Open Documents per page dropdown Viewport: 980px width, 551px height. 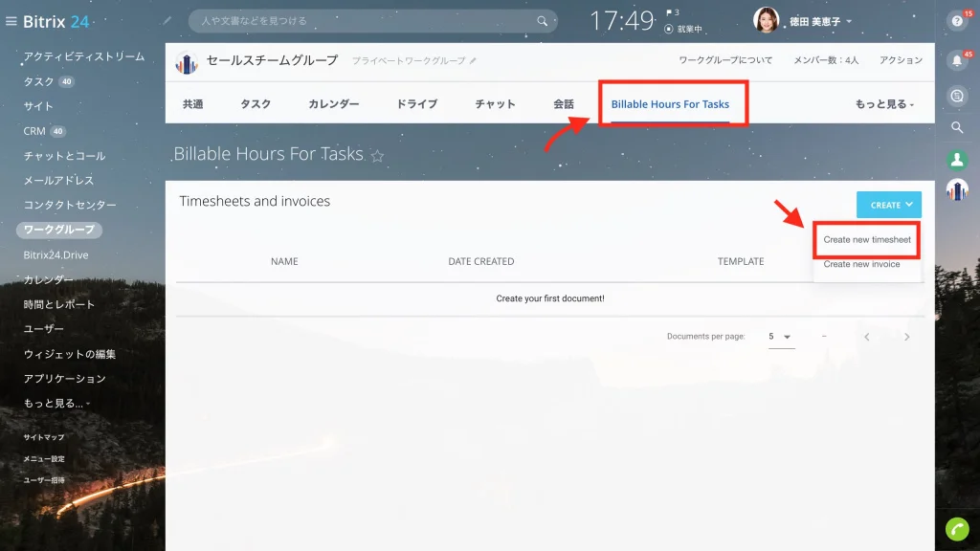click(x=781, y=337)
